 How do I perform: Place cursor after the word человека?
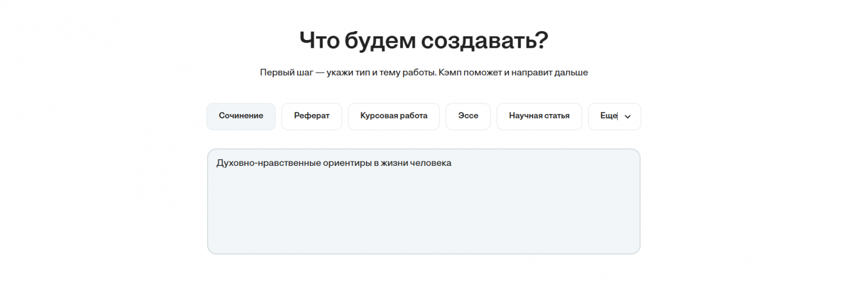pyautogui.click(x=451, y=164)
